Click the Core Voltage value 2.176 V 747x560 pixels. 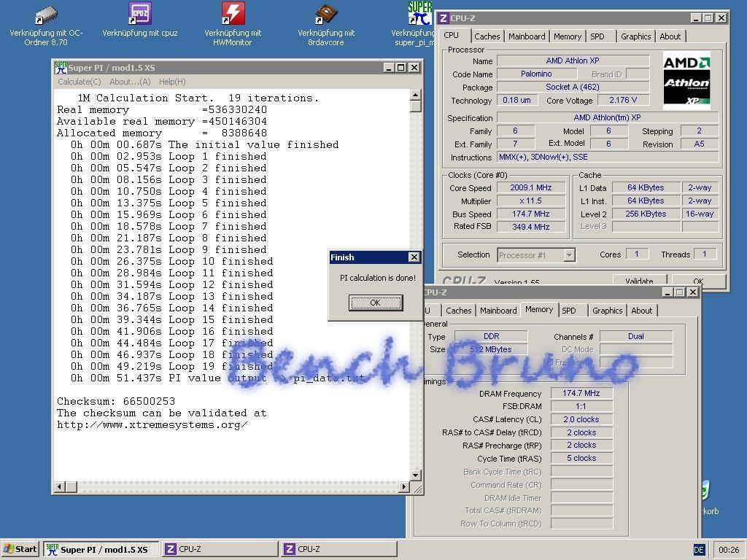point(623,100)
